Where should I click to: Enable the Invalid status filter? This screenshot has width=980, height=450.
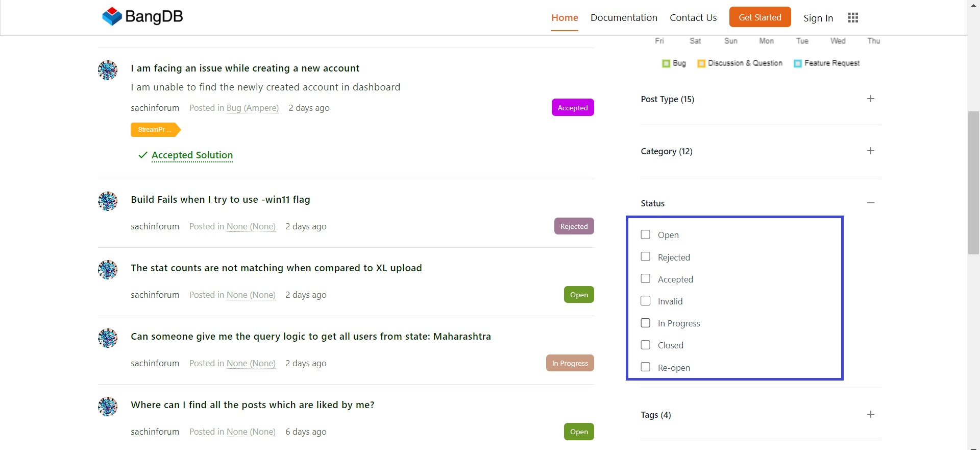click(646, 301)
